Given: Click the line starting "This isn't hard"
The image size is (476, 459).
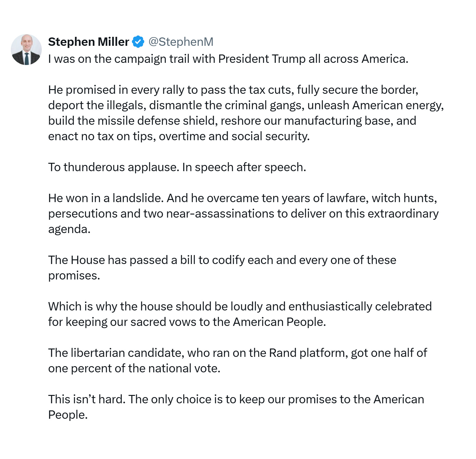Looking at the screenshot, I should [236, 399].
